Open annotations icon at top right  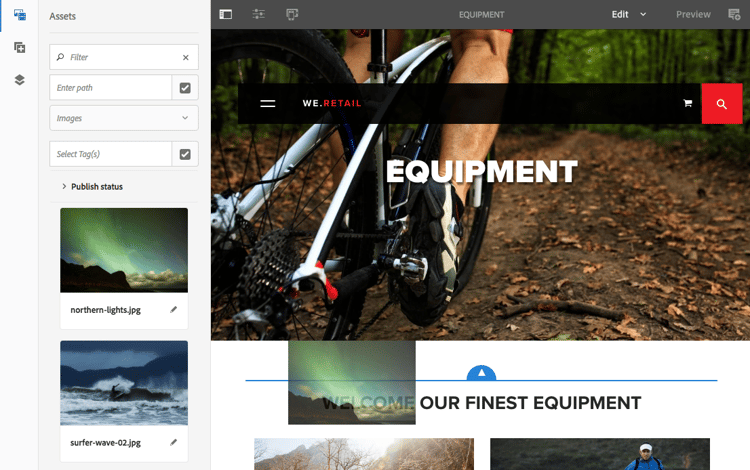click(734, 14)
